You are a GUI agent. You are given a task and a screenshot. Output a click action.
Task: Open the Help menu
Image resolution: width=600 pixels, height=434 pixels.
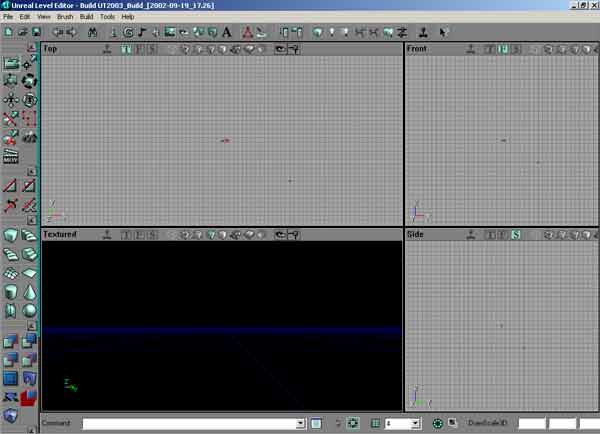coord(127,17)
